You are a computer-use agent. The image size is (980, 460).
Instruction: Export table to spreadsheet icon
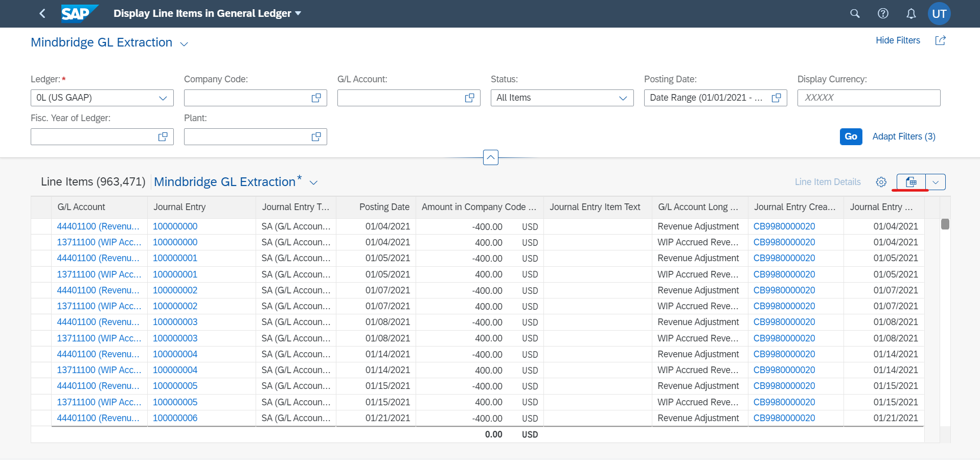pyautogui.click(x=911, y=182)
